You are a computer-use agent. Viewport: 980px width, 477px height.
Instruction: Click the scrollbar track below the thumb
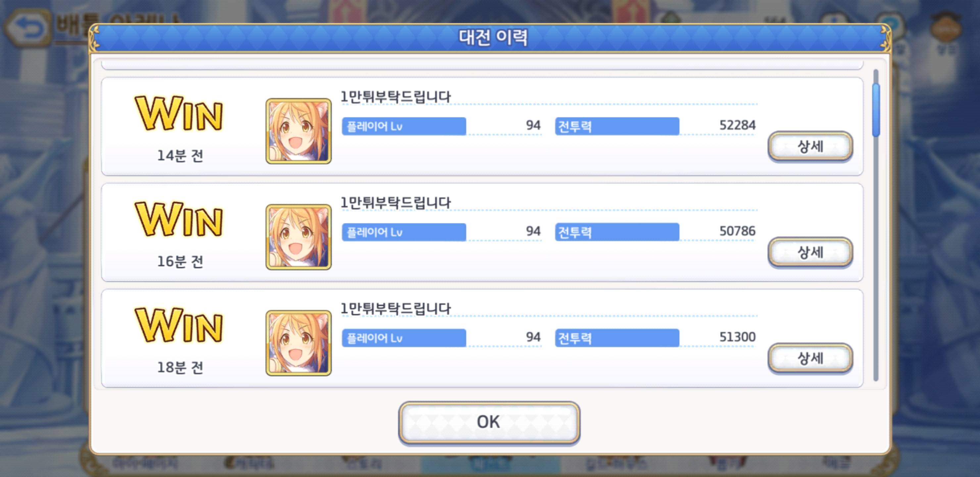pyautogui.click(x=876, y=259)
